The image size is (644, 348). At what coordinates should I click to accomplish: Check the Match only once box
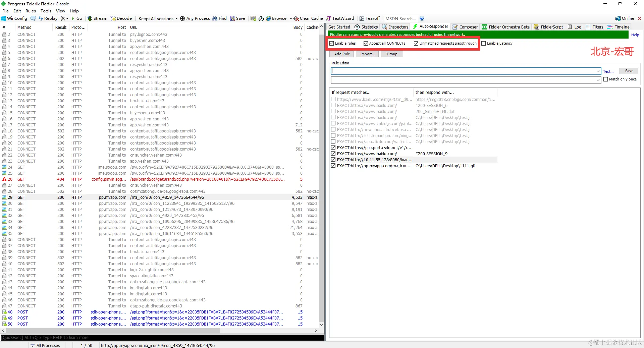pos(606,79)
